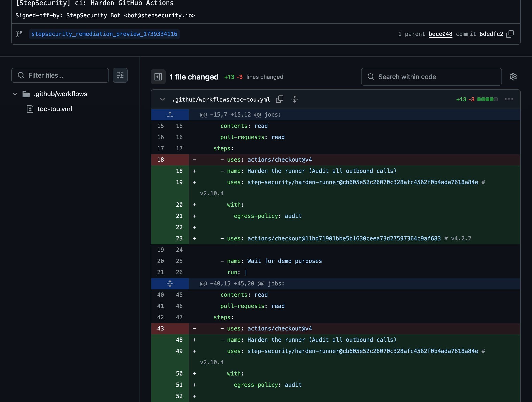Click the search magnifier icon in Search within code
This screenshot has width=532, height=402.
(x=371, y=77)
